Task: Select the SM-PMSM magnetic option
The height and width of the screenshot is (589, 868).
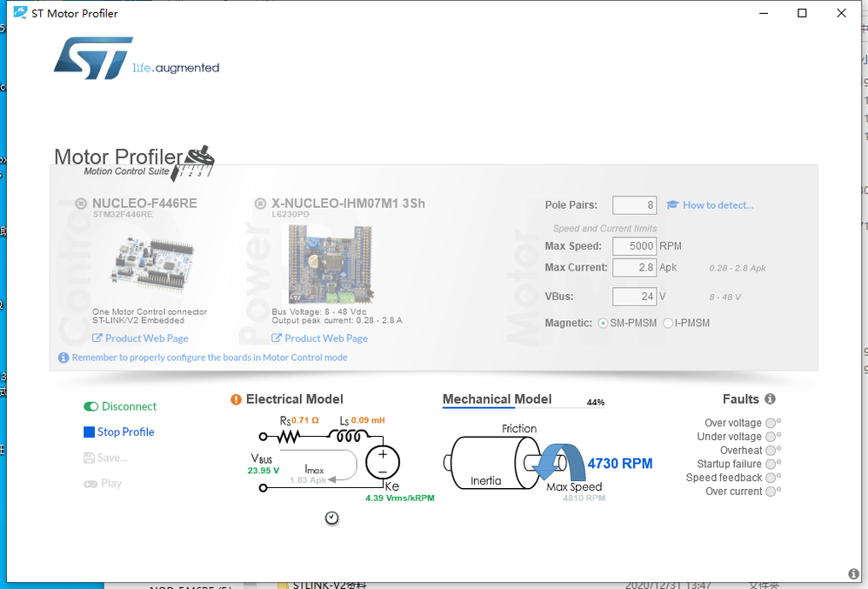Action: pyautogui.click(x=604, y=324)
